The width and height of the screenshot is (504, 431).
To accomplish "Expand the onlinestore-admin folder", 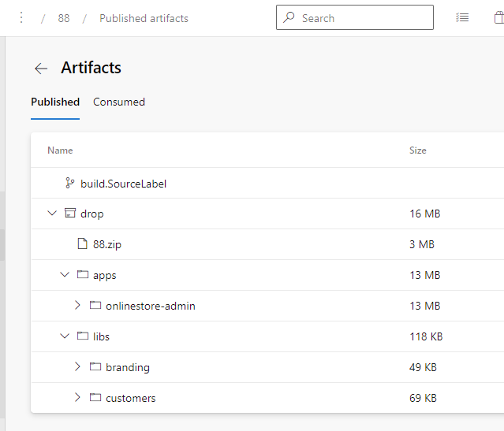I will (x=77, y=306).
